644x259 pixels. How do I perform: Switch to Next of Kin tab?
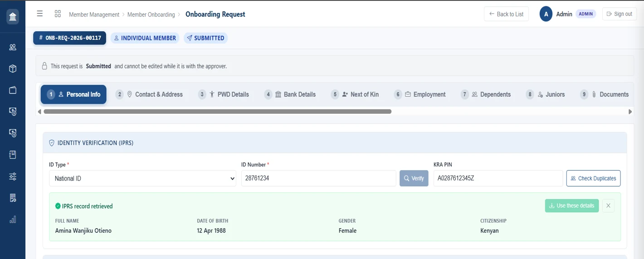(355, 94)
